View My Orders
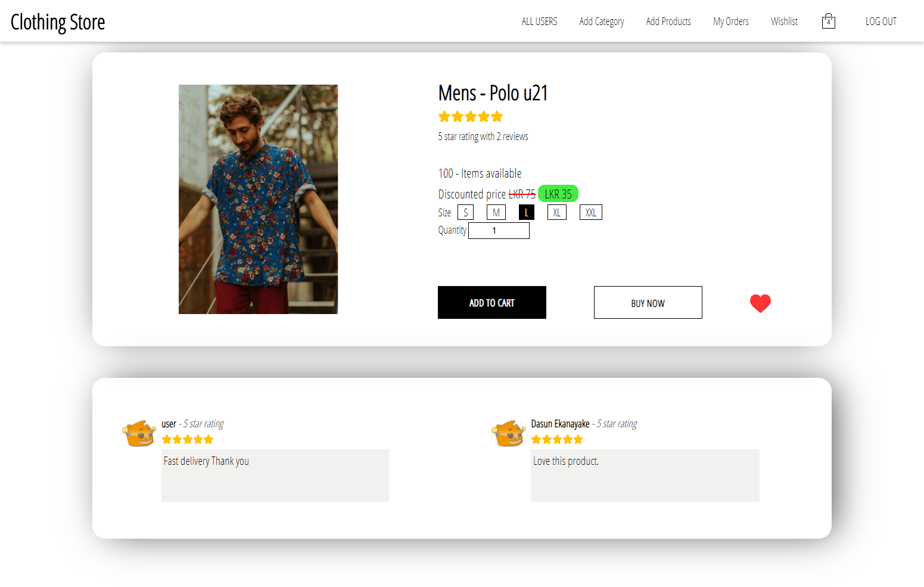The height and width of the screenshot is (587, 924). [x=731, y=21]
